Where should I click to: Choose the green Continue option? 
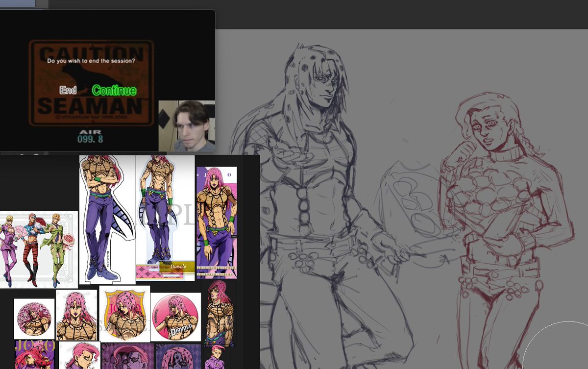point(114,90)
